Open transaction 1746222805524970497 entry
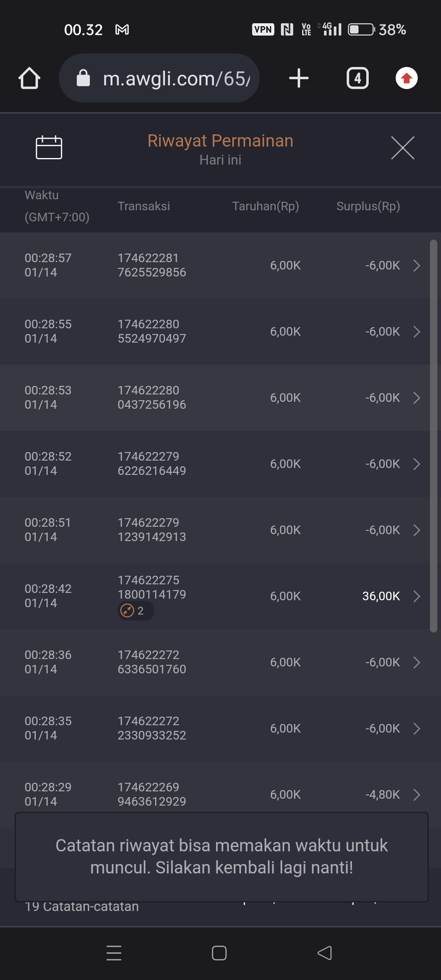 [x=151, y=331]
